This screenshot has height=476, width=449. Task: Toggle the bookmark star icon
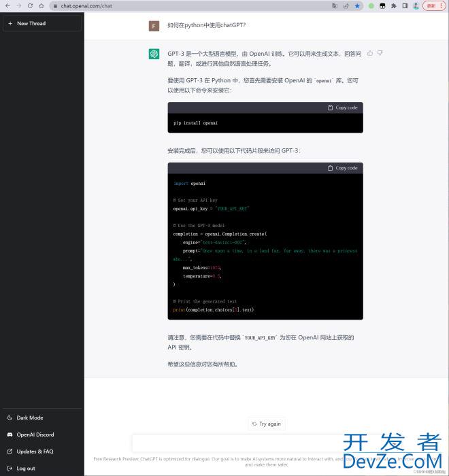click(357, 5)
